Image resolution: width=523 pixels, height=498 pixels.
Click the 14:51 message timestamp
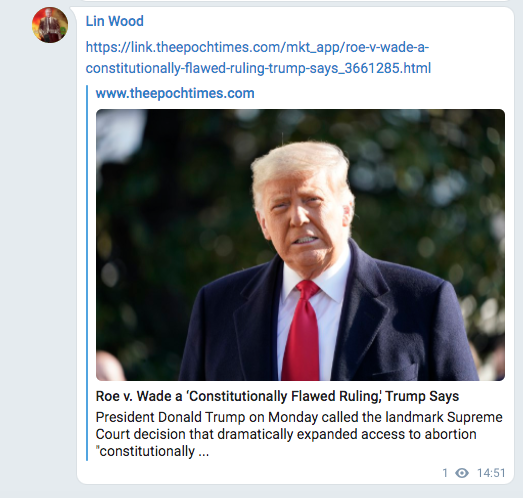[x=491, y=473]
